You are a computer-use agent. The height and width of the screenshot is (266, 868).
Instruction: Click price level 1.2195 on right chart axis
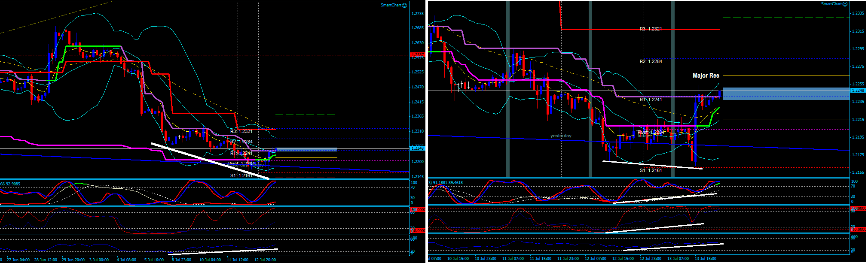[x=858, y=137]
